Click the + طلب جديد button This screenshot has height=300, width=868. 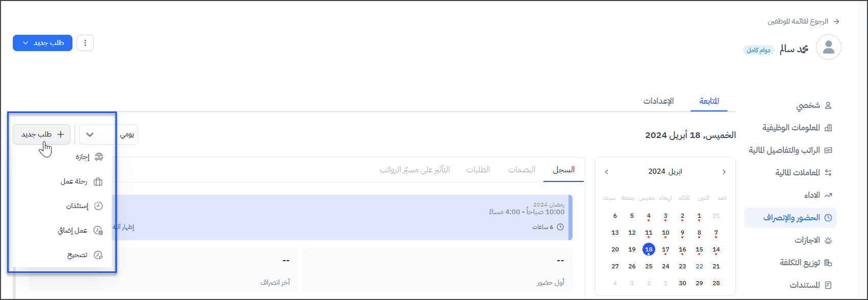pyautogui.click(x=42, y=134)
